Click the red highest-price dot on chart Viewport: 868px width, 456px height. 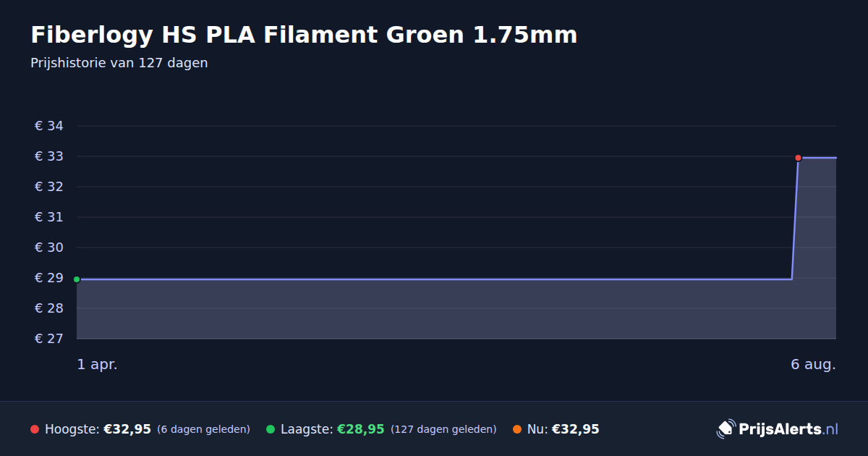(x=798, y=158)
